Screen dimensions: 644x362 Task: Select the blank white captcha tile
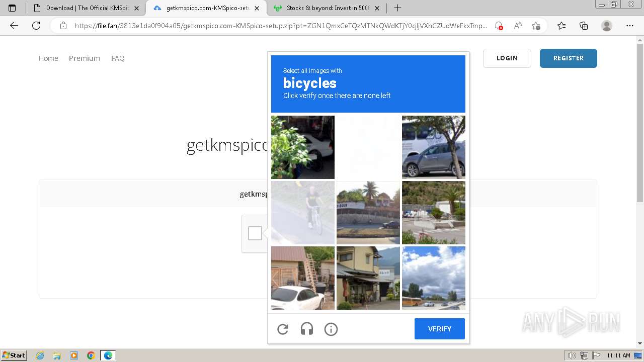[368, 147]
